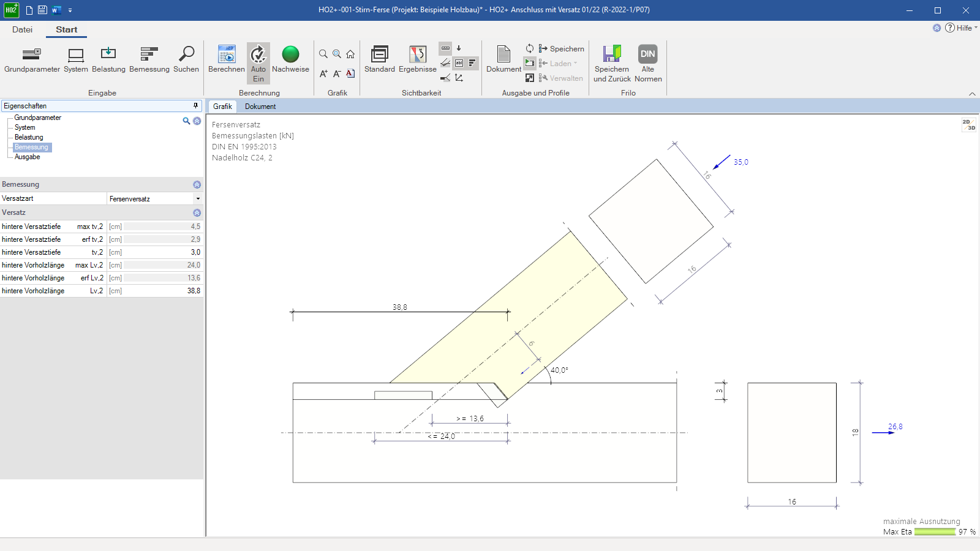Toggle the coordinate axes visibility icon
The height and width of the screenshot is (551, 980).
coord(459,78)
